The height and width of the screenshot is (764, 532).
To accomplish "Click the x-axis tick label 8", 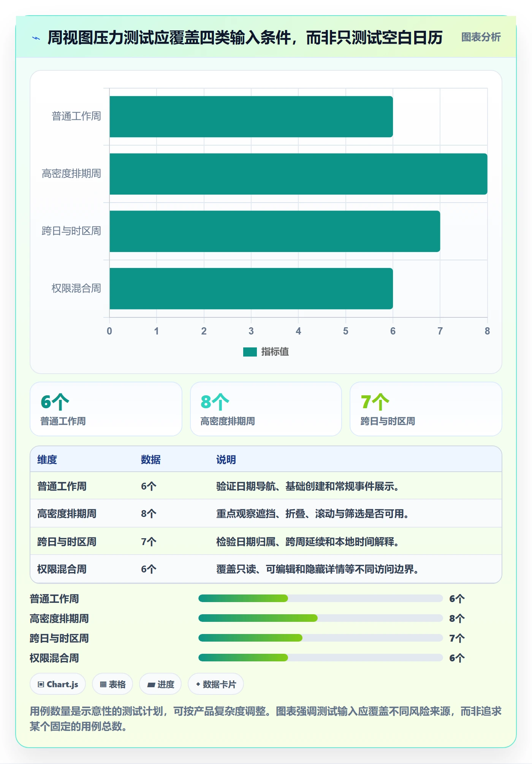I will click(487, 331).
